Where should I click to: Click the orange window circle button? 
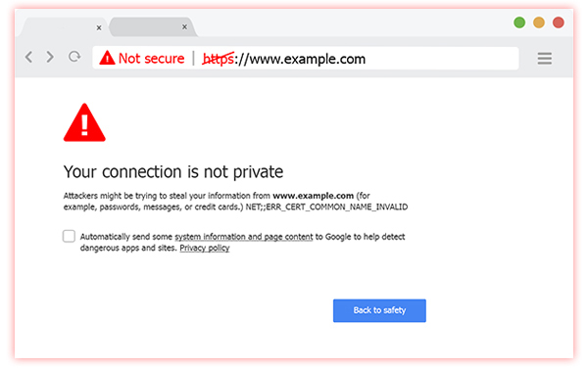pos(539,23)
